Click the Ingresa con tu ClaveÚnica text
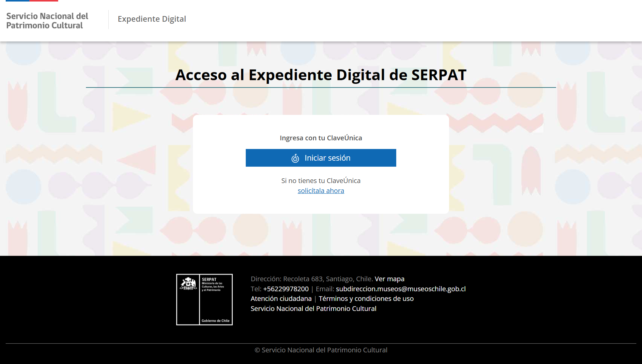 click(x=321, y=138)
